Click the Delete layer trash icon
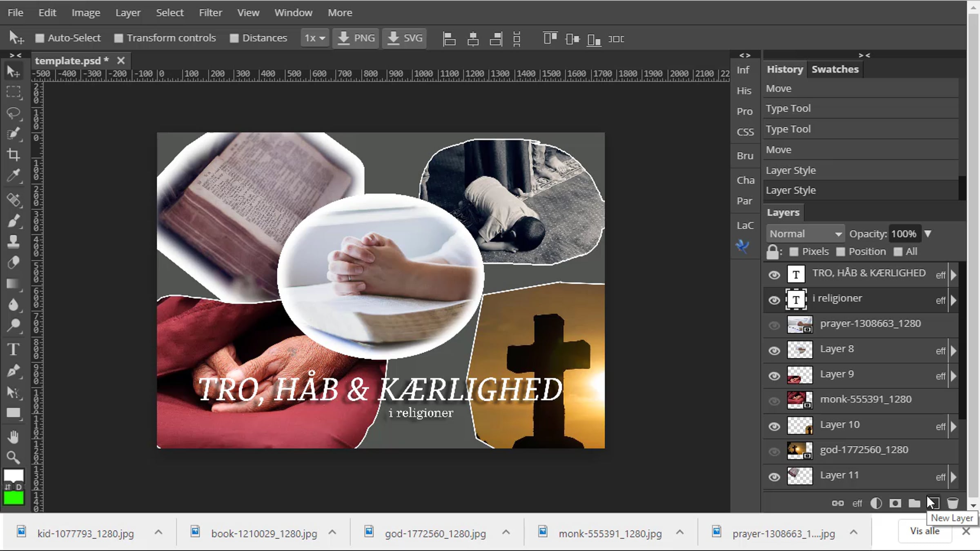 [953, 503]
